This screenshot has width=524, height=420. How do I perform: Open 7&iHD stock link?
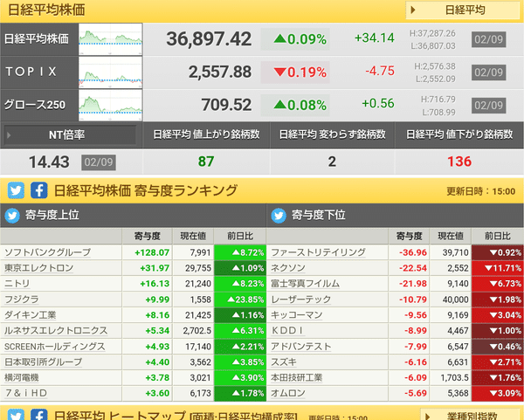tap(26, 393)
